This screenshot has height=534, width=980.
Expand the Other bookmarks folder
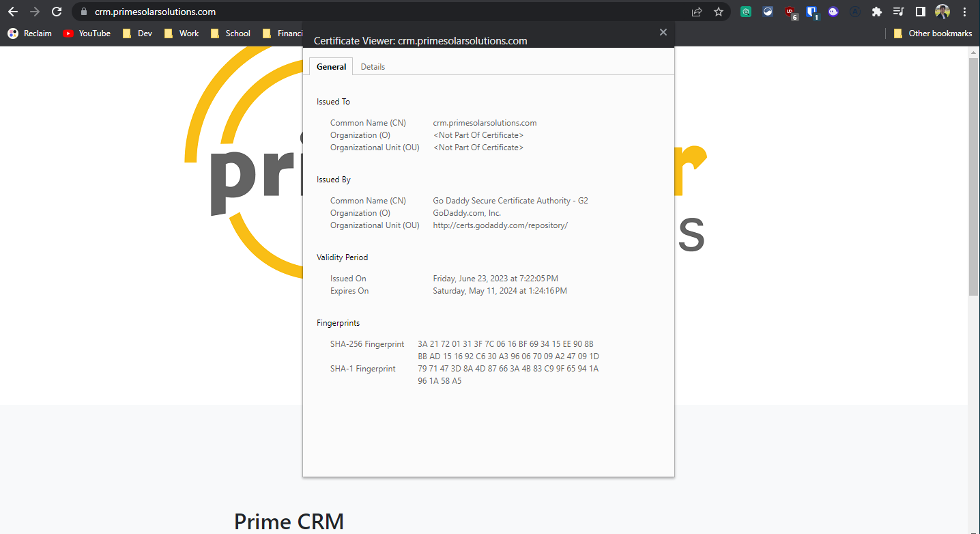point(932,33)
